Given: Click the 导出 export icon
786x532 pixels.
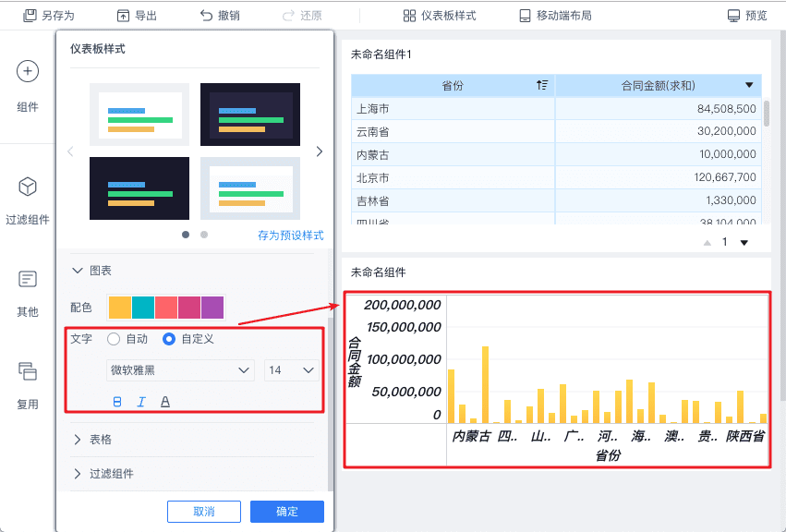Looking at the screenshot, I should tap(123, 16).
